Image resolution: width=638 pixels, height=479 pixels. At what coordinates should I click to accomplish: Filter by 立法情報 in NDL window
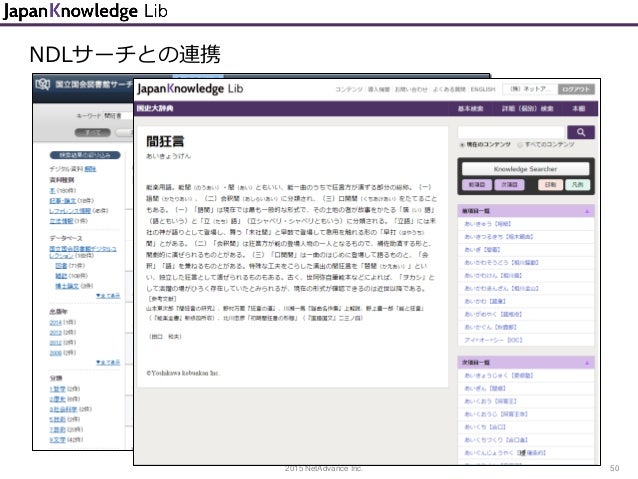(x=61, y=221)
